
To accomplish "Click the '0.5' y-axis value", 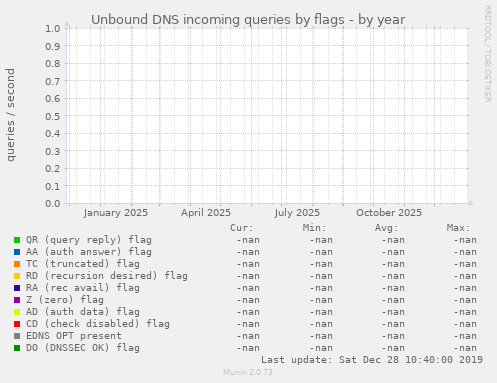I will click(x=53, y=116).
